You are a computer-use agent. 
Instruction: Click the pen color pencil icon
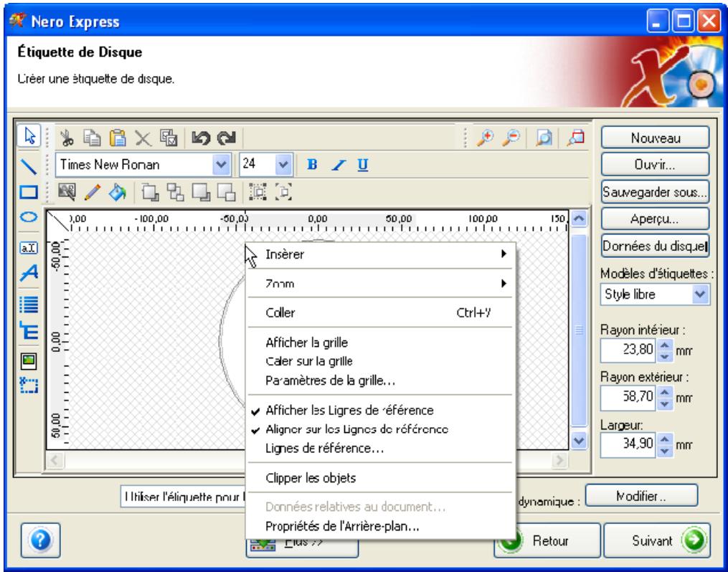click(93, 192)
